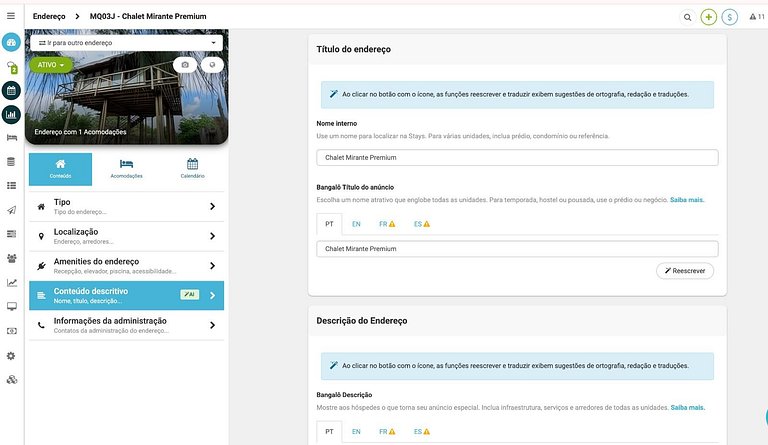
Task: Open 'Ir para outro endereço' dropdown
Action: [126, 43]
